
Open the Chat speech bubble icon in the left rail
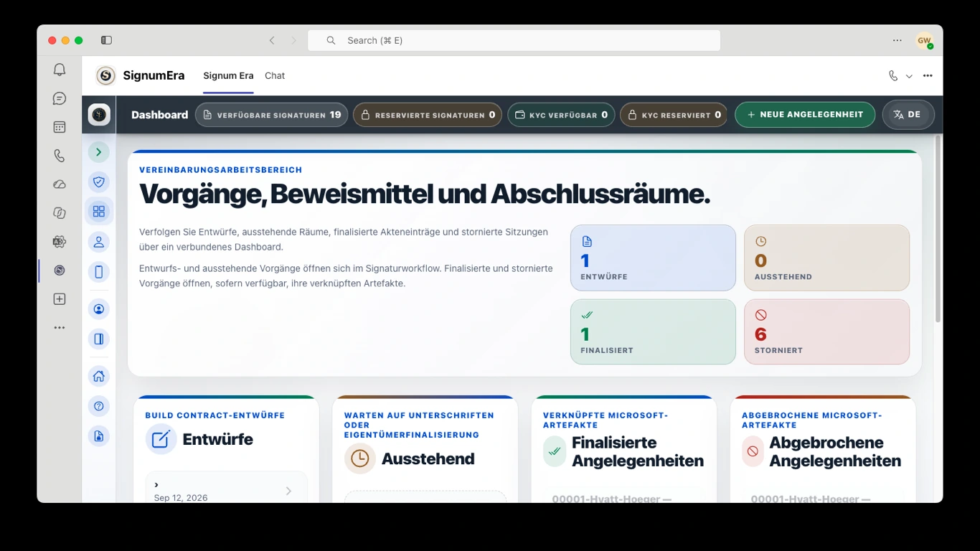(x=60, y=98)
